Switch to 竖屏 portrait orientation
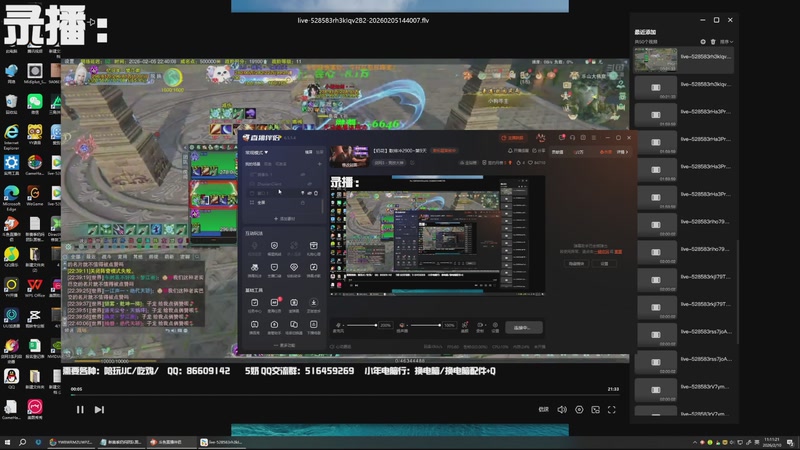 (x=319, y=152)
